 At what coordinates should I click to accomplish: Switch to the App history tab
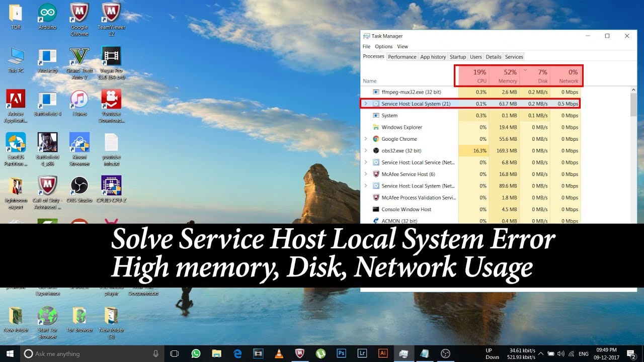point(433,57)
